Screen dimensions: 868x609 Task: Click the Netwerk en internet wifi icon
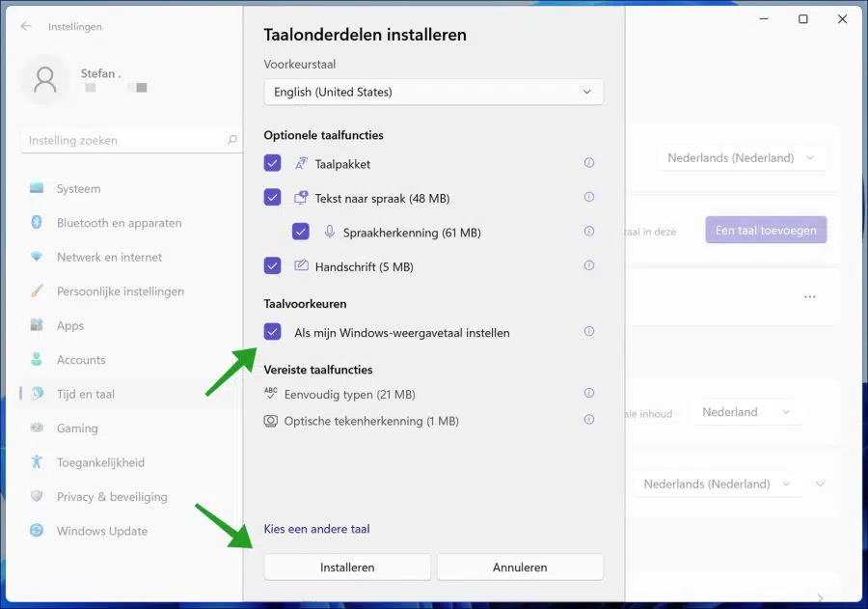37,257
